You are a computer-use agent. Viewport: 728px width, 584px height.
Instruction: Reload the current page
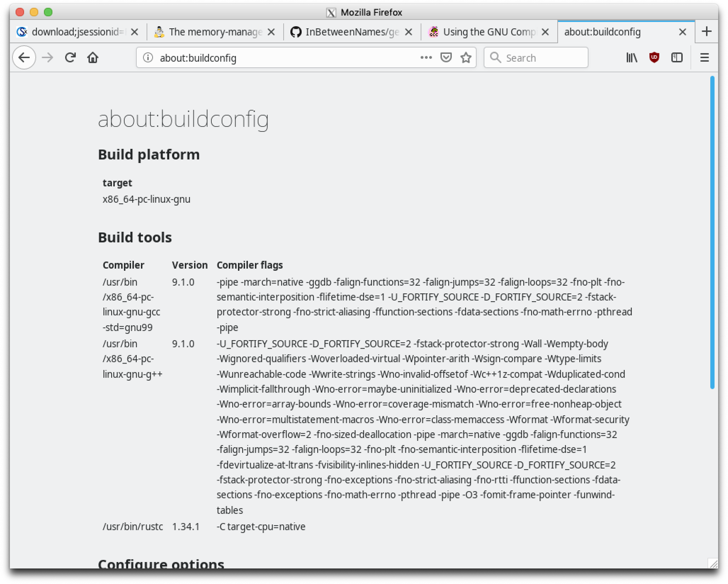pos(70,57)
